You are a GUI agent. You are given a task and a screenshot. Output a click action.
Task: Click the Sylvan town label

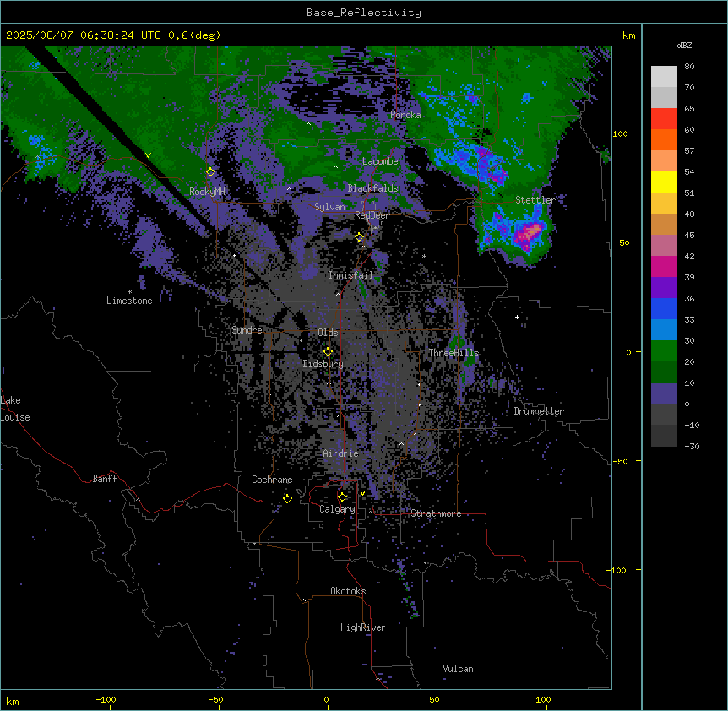329,207
